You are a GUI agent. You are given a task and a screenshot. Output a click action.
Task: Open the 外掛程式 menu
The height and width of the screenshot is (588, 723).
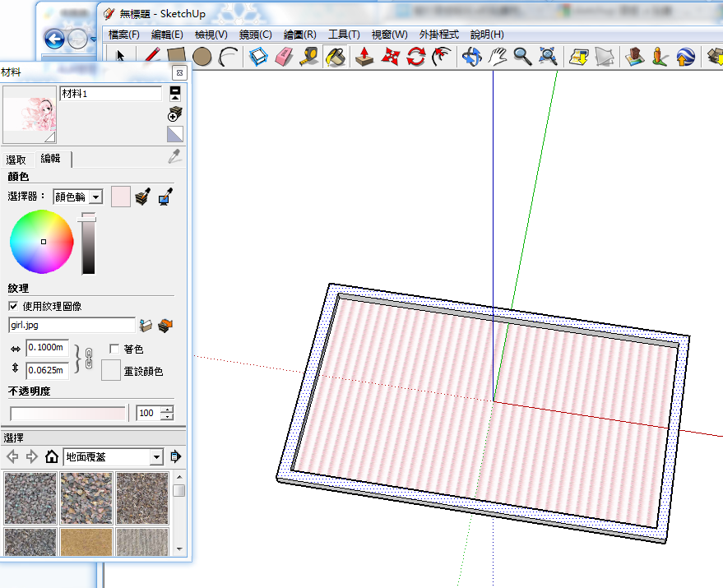pyautogui.click(x=439, y=35)
